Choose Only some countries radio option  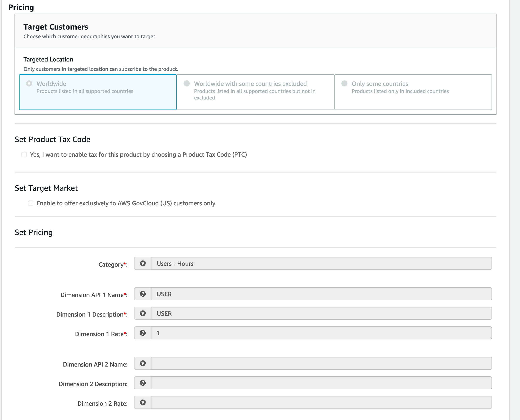click(344, 83)
